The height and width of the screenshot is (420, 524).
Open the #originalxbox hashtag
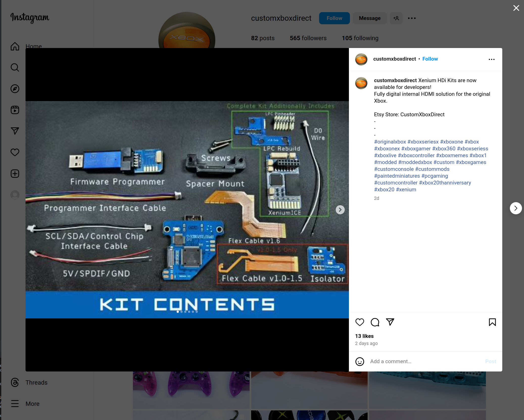click(x=390, y=142)
